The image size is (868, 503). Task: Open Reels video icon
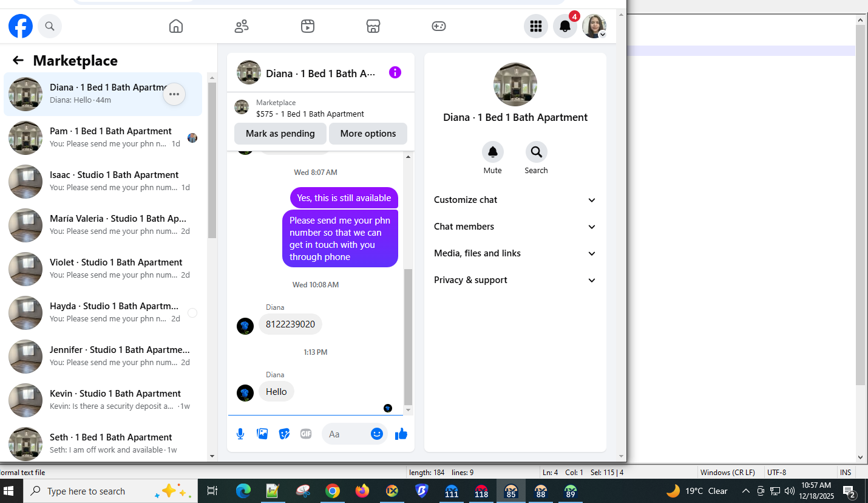[x=308, y=26]
